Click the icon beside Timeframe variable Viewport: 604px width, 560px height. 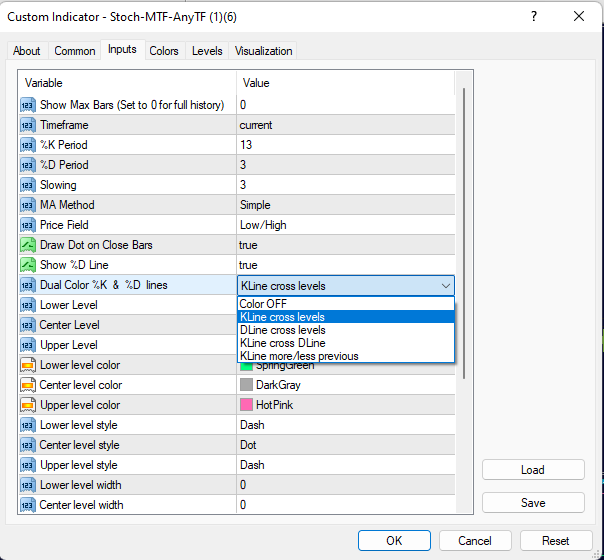(28, 125)
